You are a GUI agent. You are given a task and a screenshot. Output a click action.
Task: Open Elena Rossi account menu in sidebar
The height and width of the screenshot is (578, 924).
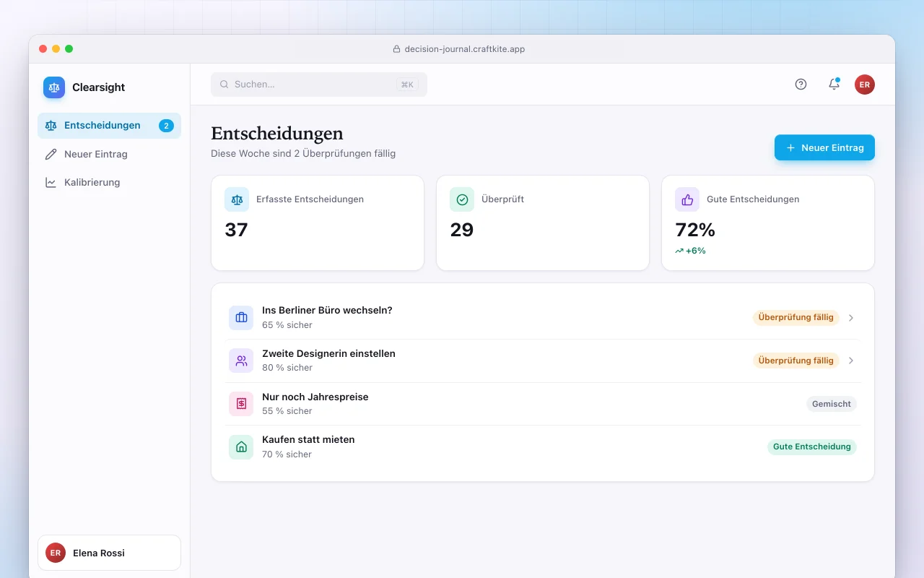pyautogui.click(x=109, y=553)
